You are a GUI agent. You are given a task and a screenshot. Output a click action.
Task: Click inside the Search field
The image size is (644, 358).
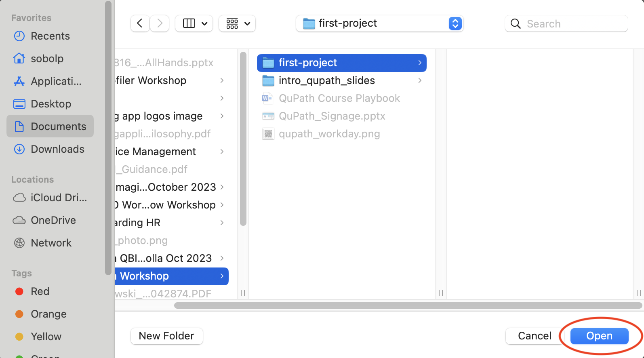click(566, 23)
